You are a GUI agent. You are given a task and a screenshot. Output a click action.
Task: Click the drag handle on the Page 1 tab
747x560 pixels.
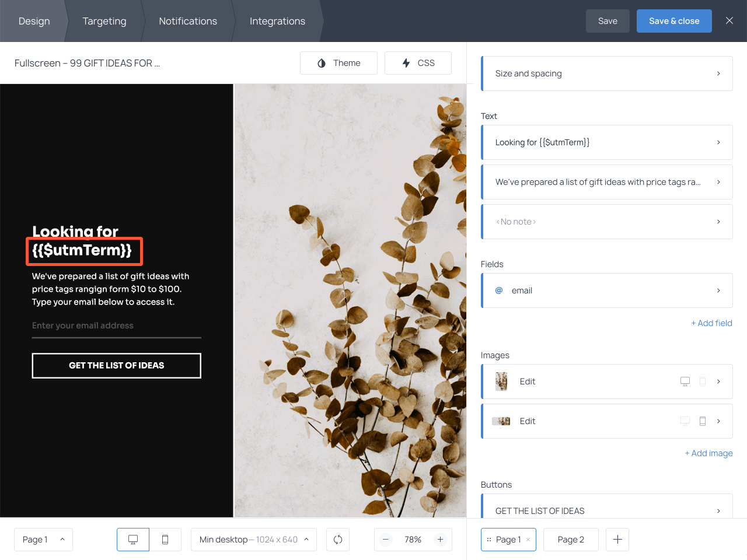point(488,540)
